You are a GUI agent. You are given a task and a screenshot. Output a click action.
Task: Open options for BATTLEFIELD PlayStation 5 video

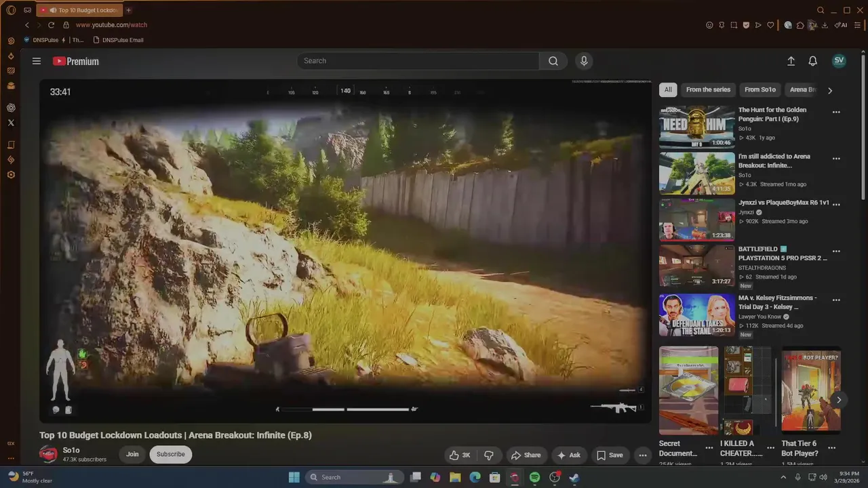(x=836, y=251)
